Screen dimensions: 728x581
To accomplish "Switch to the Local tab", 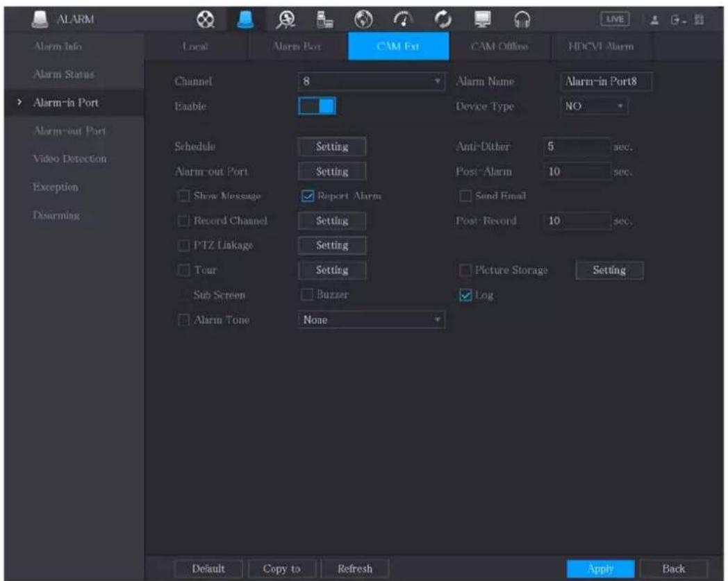I will 195,47.
